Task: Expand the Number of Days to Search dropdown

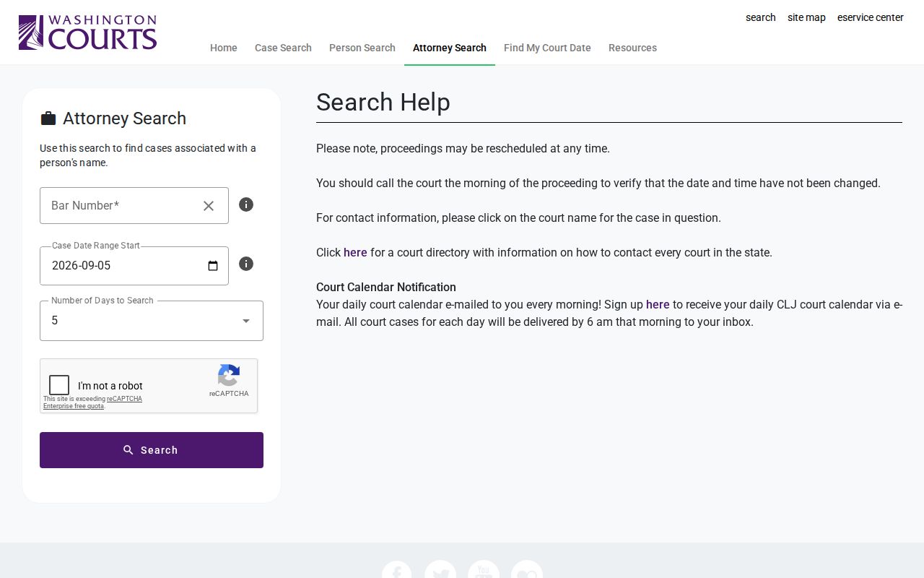Action: click(x=152, y=321)
